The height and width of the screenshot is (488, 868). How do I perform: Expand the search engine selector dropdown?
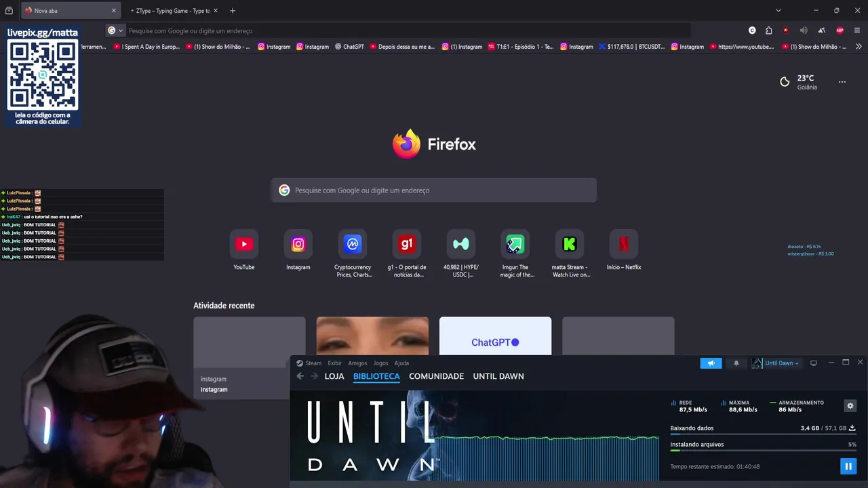point(115,30)
